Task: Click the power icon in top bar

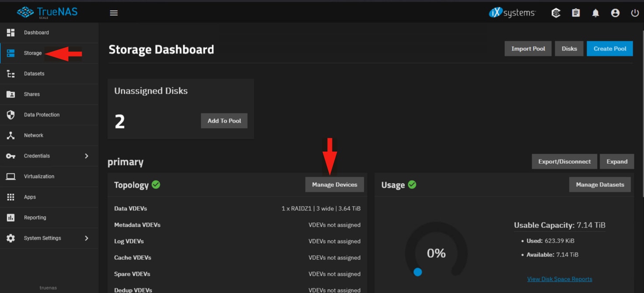Action: [x=635, y=13]
